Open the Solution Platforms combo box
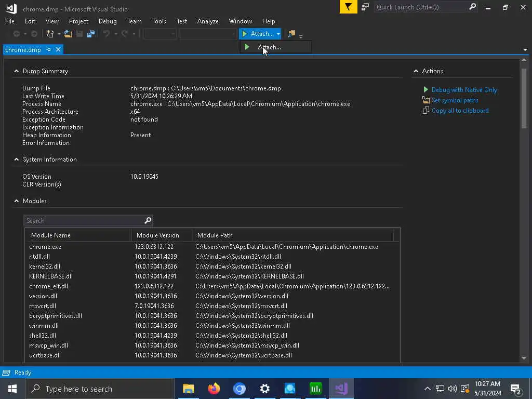This screenshot has height=399, width=532. pyautogui.click(x=208, y=34)
